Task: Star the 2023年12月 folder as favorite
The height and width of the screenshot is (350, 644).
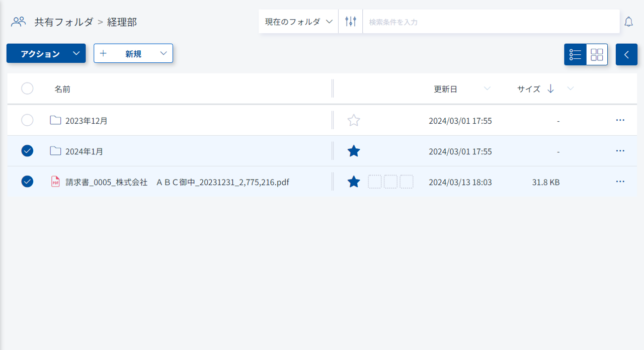Action: pos(354,121)
